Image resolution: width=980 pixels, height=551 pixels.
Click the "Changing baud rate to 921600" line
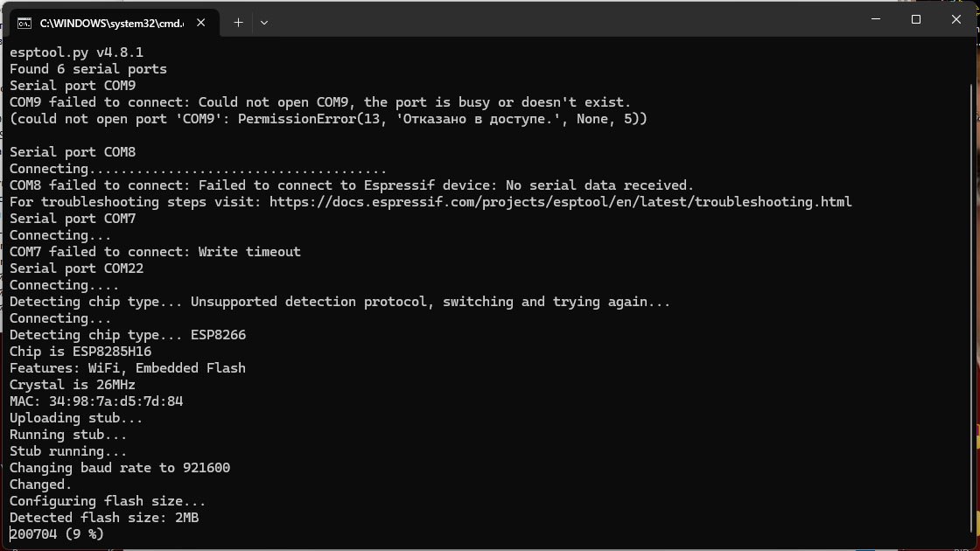click(x=120, y=468)
